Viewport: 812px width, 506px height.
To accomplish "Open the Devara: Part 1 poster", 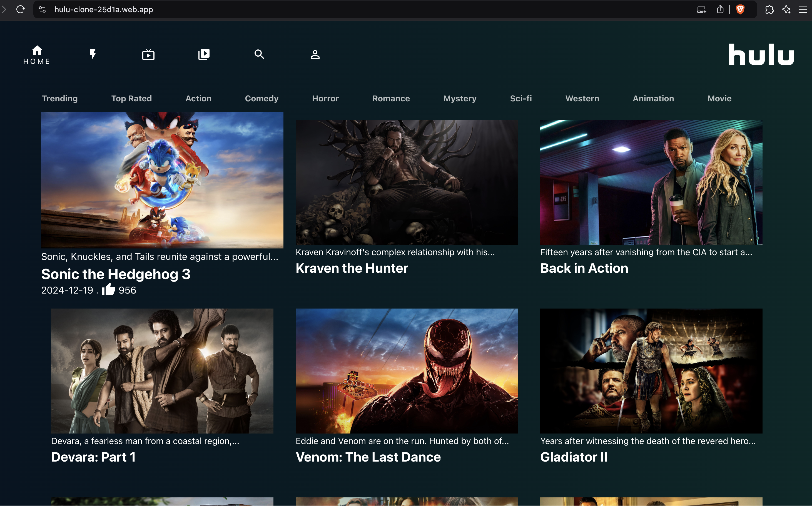I will tap(162, 371).
